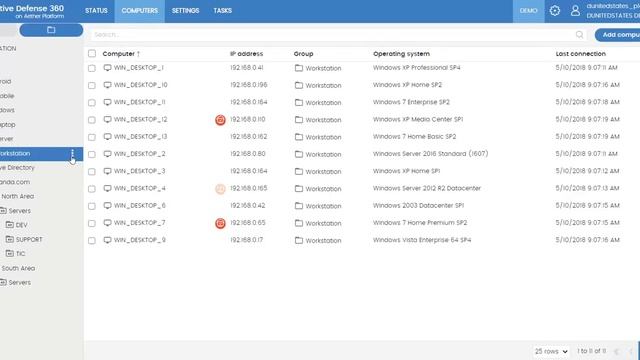Open the 25 rows per page dropdown
This screenshot has width=640, height=360.
(551, 351)
